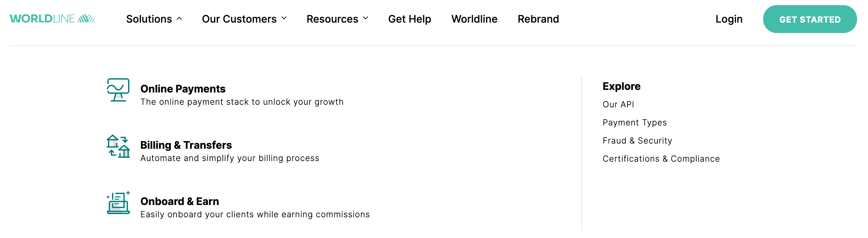Open the Our API link

(x=618, y=104)
